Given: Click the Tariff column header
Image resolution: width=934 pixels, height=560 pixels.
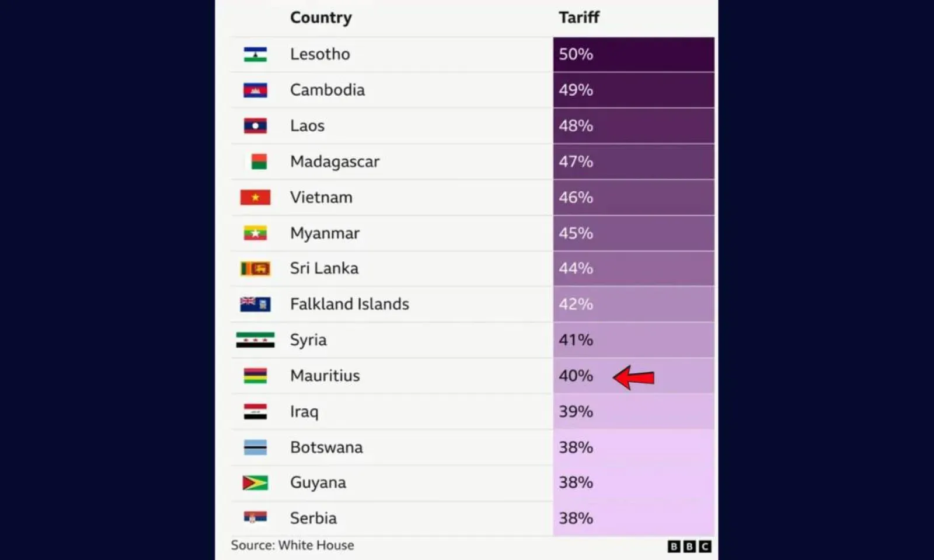Looking at the screenshot, I should 578,17.
